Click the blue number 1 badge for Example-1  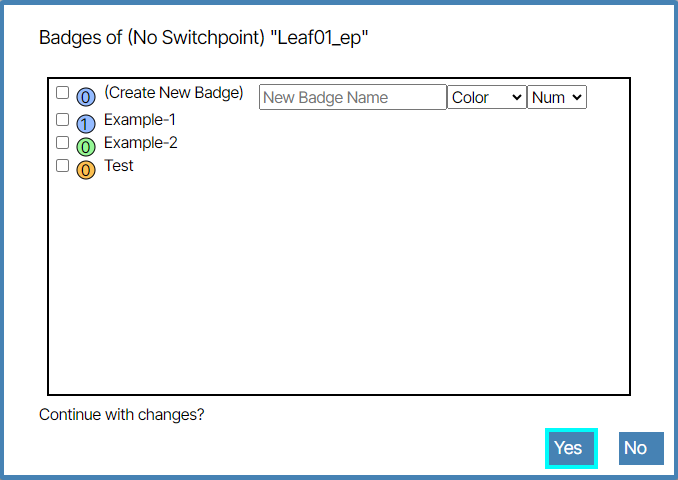86,123
